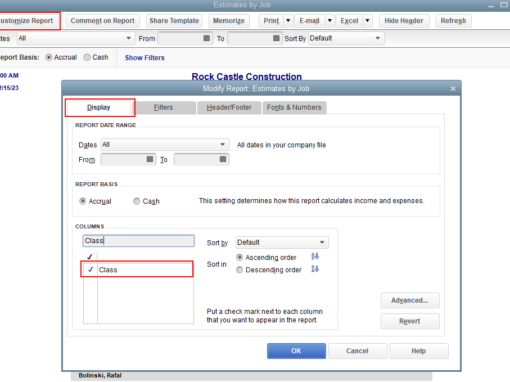Switch to Fonts & Numbers tab
The height and width of the screenshot is (382, 510).
click(294, 107)
